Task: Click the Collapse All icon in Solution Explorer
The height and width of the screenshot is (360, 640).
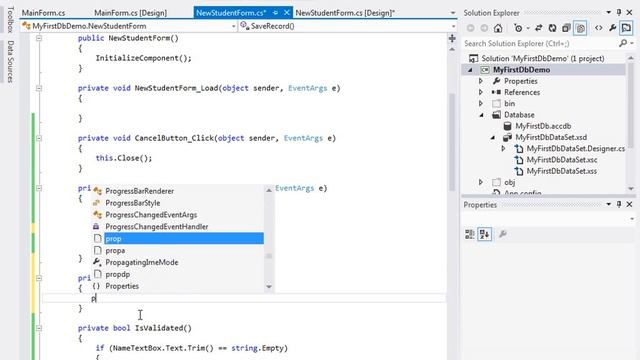Action: [x=566, y=28]
